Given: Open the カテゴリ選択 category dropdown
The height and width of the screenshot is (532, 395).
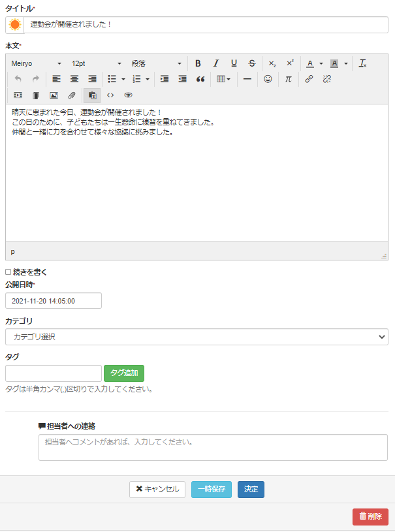Looking at the screenshot, I should (197, 337).
